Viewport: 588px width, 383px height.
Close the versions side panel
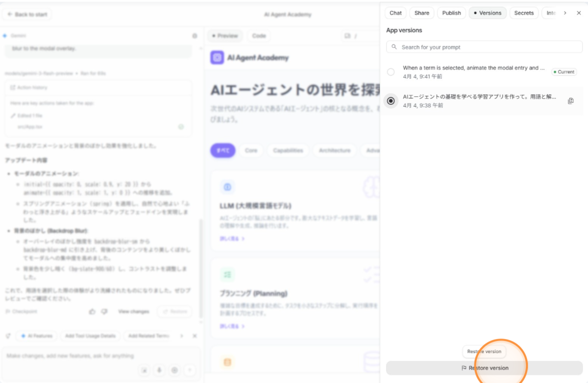click(x=579, y=13)
